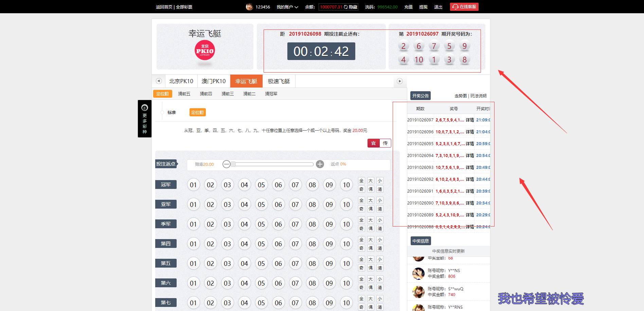Click the 充值 recharge link
The image size is (644, 311).
(408, 7)
